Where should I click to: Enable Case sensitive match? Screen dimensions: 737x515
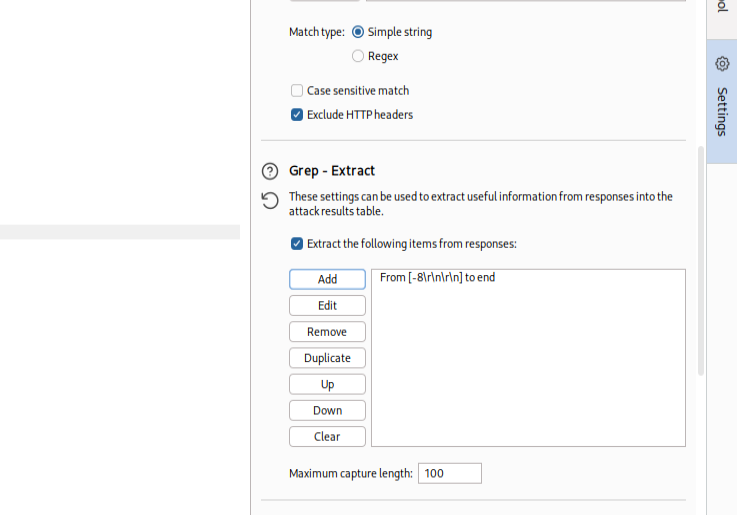click(x=297, y=91)
